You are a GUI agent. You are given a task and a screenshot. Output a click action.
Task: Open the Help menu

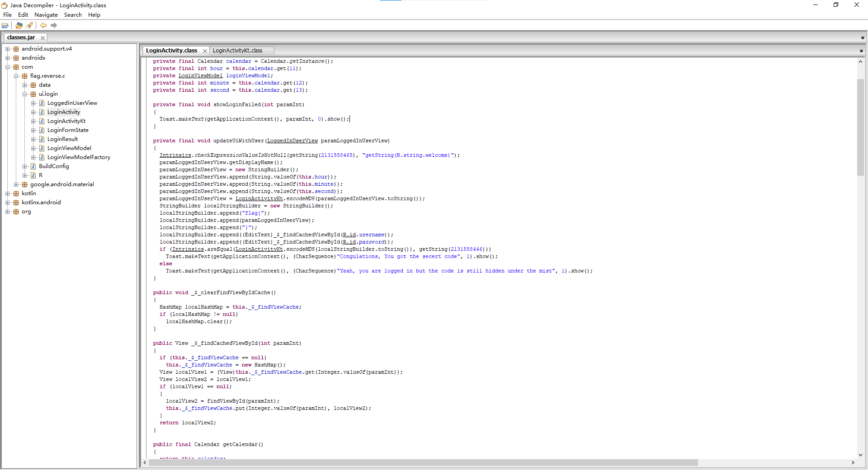coord(94,15)
